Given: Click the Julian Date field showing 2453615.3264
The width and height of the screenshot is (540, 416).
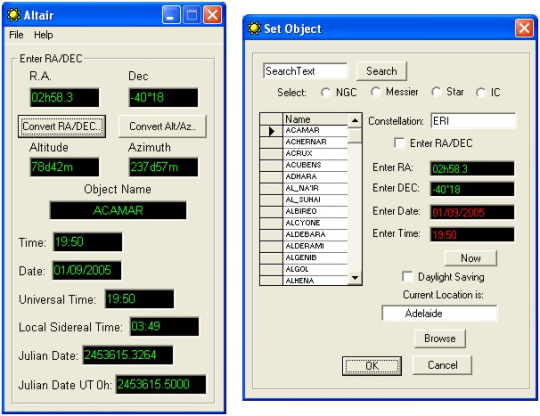Looking at the screenshot, I should [x=128, y=355].
